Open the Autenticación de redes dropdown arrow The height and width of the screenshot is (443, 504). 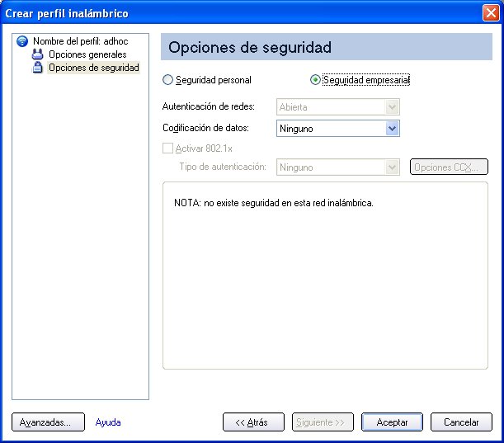click(x=392, y=106)
